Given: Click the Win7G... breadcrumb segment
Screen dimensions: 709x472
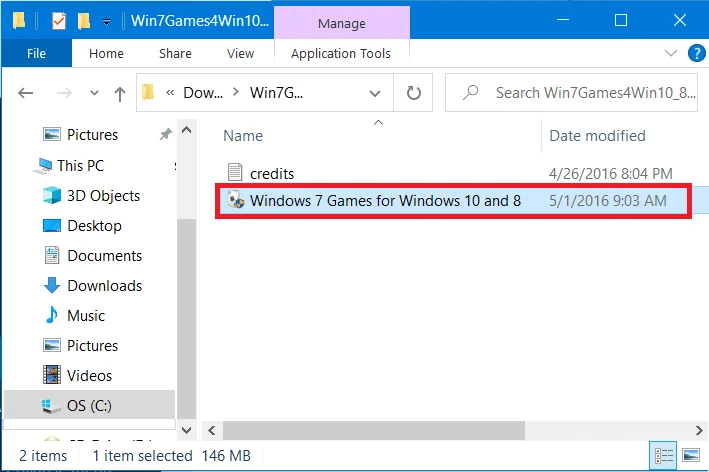Looking at the screenshot, I should (x=277, y=93).
